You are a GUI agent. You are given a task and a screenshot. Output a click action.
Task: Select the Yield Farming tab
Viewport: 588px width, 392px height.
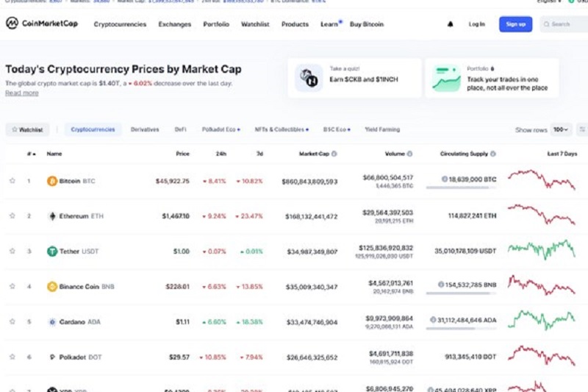pos(382,129)
